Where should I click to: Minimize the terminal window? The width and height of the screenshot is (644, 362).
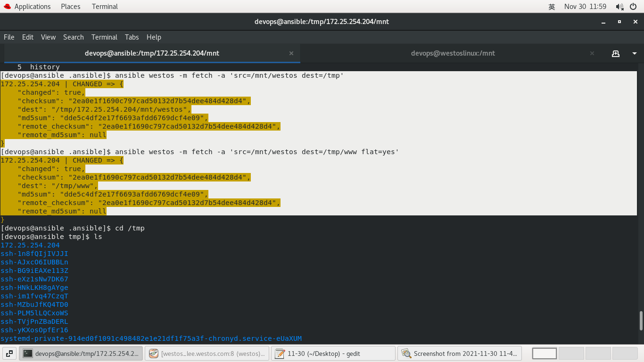click(x=604, y=22)
